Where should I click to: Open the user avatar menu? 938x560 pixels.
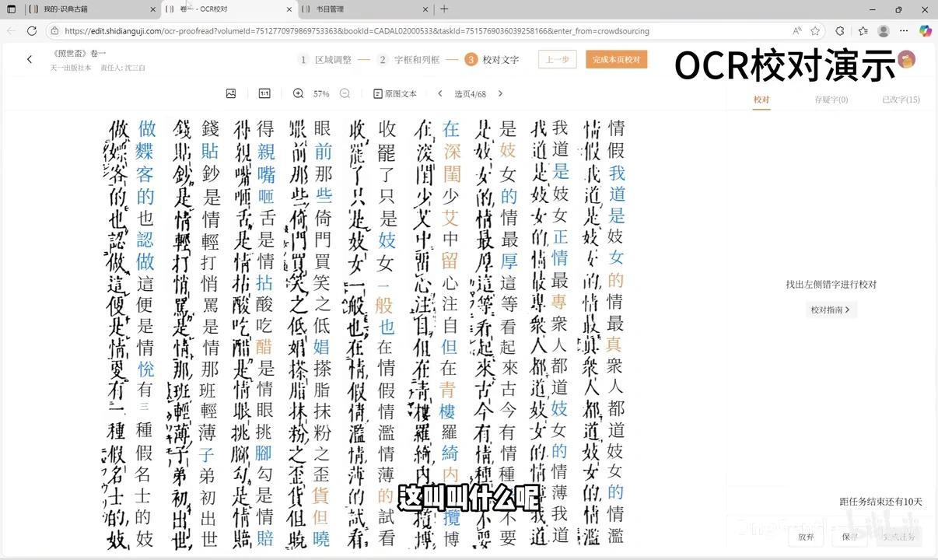click(x=906, y=60)
